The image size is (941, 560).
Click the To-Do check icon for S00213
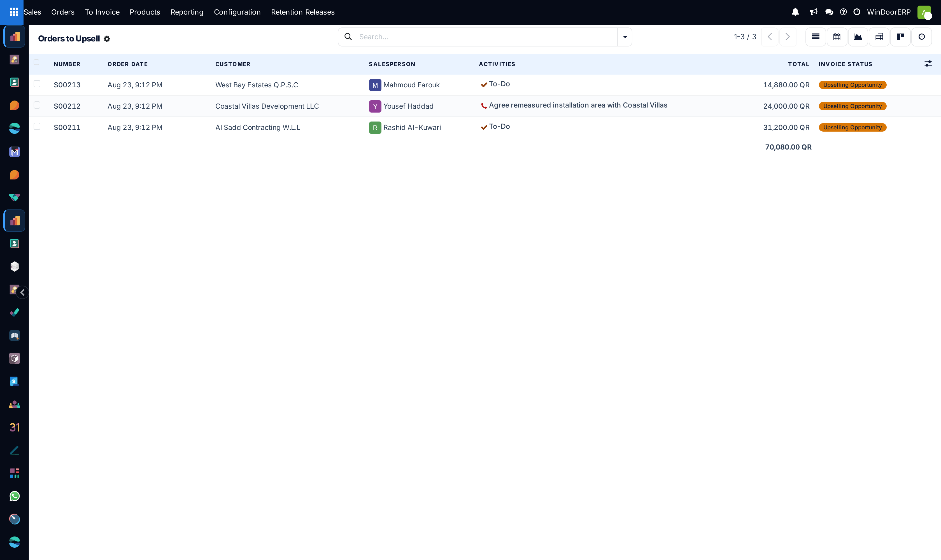[x=484, y=85]
